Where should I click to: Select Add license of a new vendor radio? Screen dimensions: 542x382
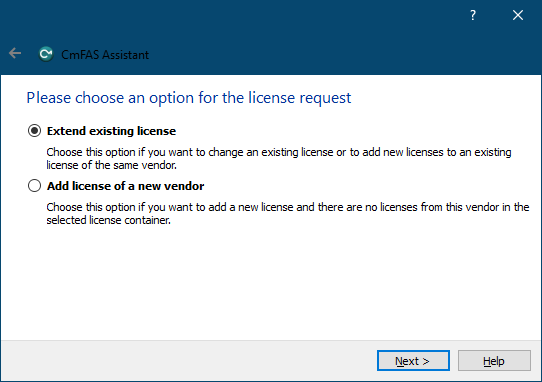click(34, 186)
